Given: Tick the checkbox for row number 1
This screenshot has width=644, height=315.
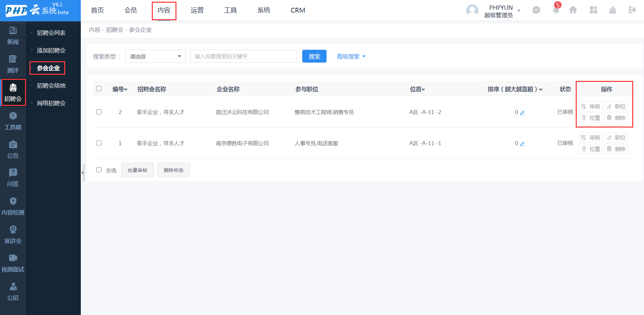Looking at the screenshot, I should (x=99, y=143).
